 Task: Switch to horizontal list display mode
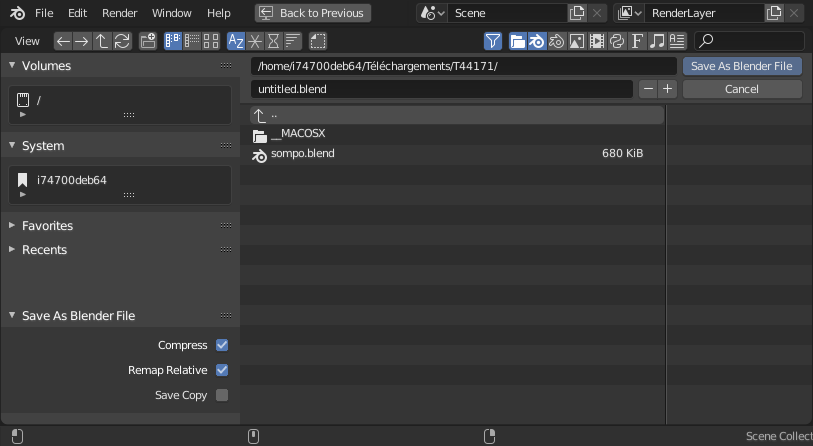point(192,41)
